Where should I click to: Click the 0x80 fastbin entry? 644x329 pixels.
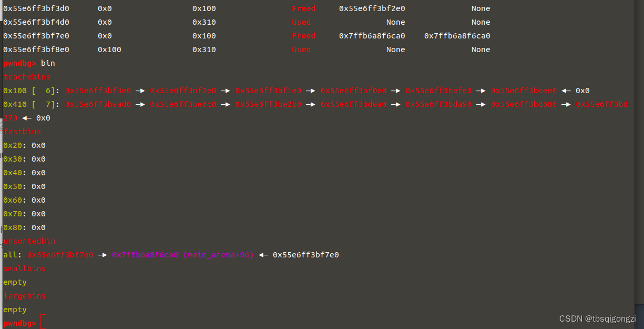tap(13, 227)
